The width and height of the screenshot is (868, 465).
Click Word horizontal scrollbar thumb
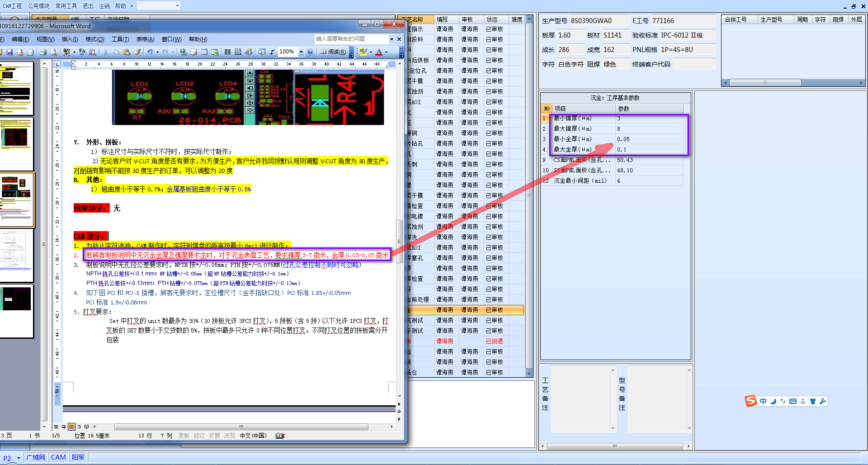[241, 427]
